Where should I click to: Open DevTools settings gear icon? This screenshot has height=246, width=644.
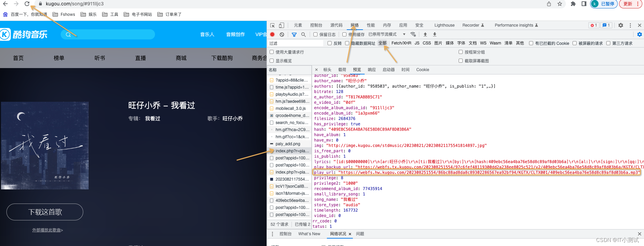pyautogui.click(x=621, y=25)
